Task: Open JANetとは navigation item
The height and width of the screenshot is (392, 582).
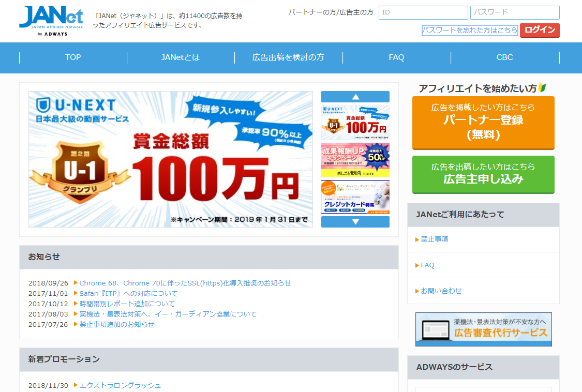Action: [x=181, y=57]
